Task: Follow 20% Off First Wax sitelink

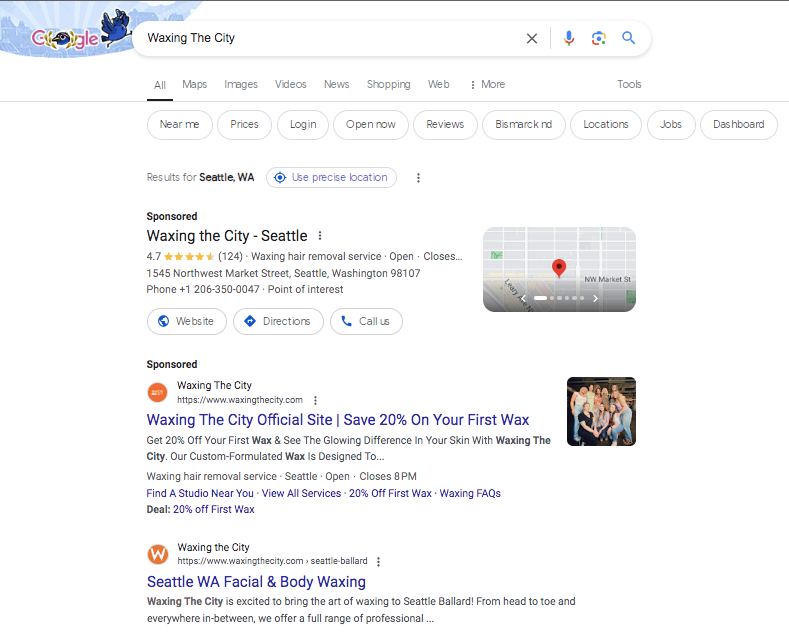Action: (x=390, y=494)
